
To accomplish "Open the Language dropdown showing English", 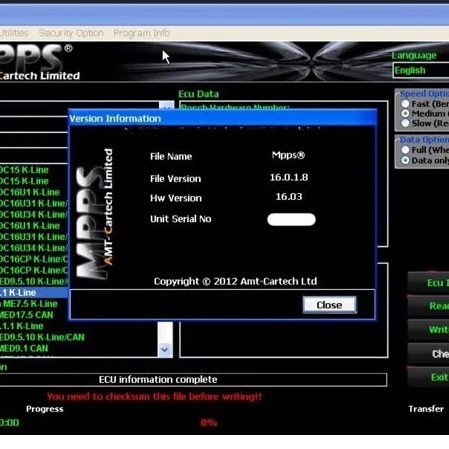I will [421, 70].
